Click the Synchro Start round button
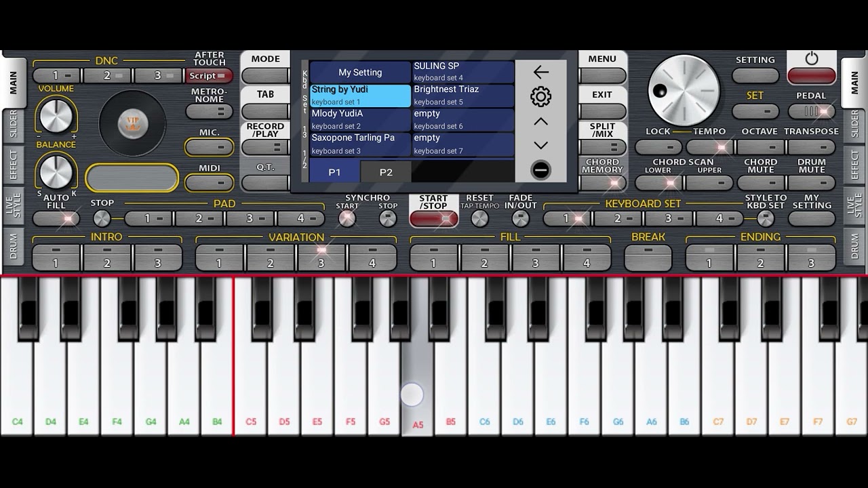Viewport: 868px width, 488px height. 347,218
